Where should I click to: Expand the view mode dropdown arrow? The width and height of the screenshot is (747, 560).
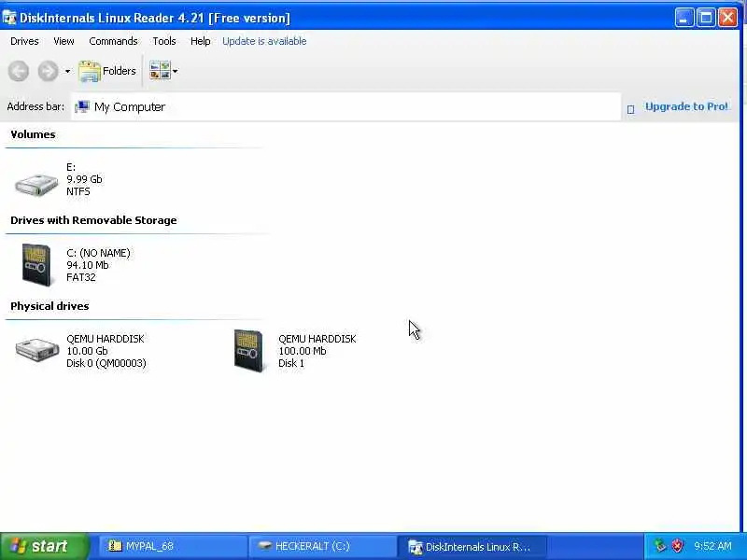point(176,72)
